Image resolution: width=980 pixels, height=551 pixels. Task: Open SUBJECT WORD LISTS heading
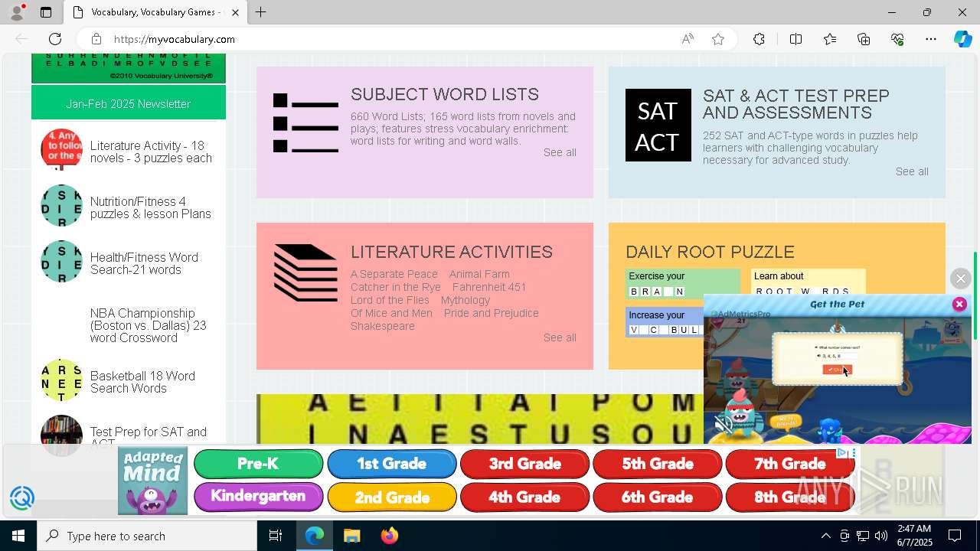[x=445, y=94]
